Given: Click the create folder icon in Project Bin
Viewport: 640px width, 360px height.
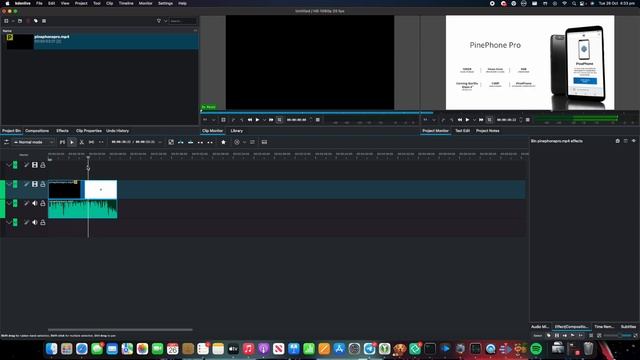Looking at the screenshot, I should tap(20, 21).
